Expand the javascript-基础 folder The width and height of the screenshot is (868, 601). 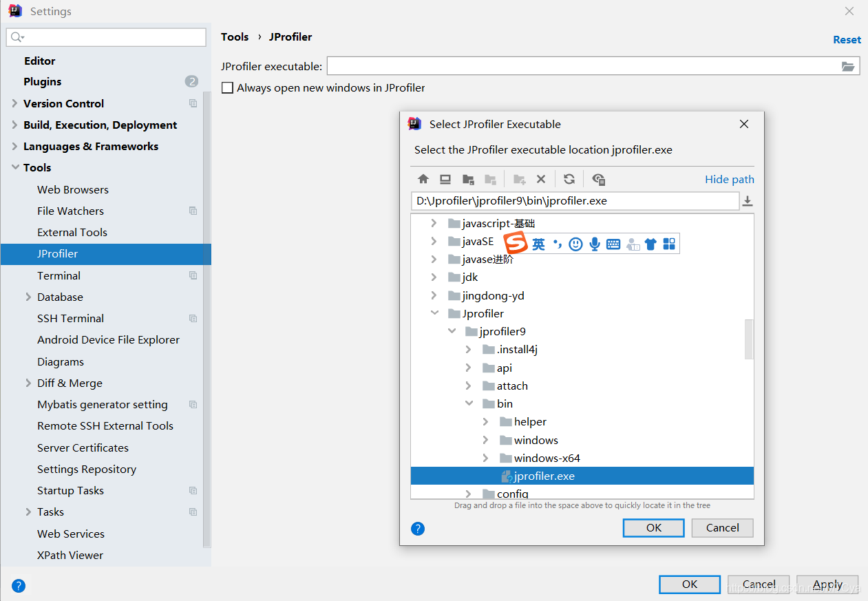click(x=434, y=223)
